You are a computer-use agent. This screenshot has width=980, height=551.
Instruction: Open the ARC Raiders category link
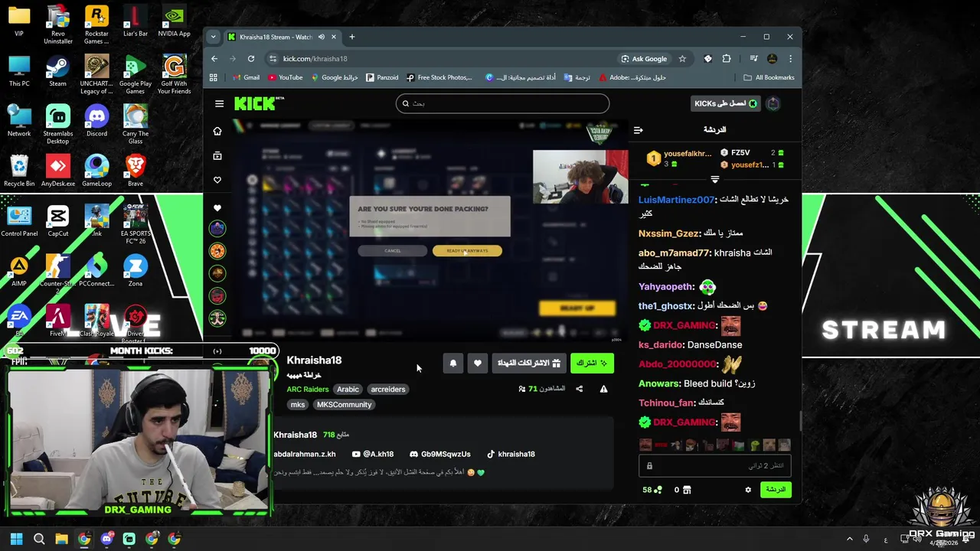(308, 389)
